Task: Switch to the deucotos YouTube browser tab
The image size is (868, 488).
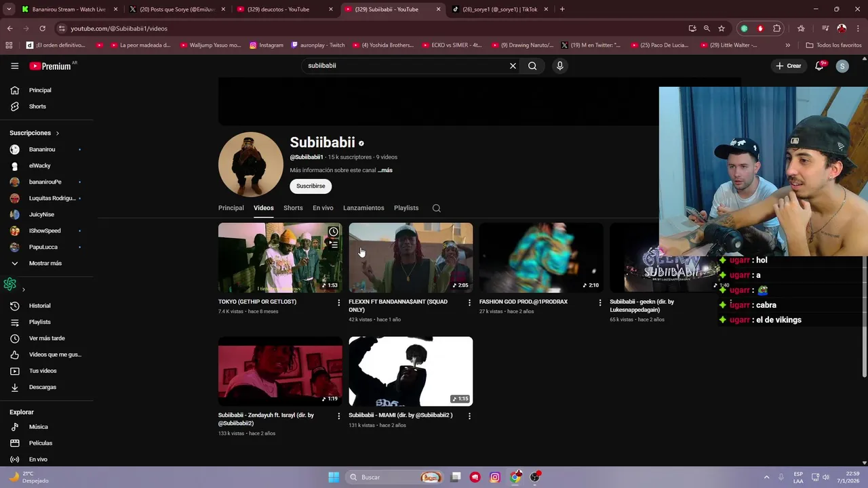Action: coord(285,9)
